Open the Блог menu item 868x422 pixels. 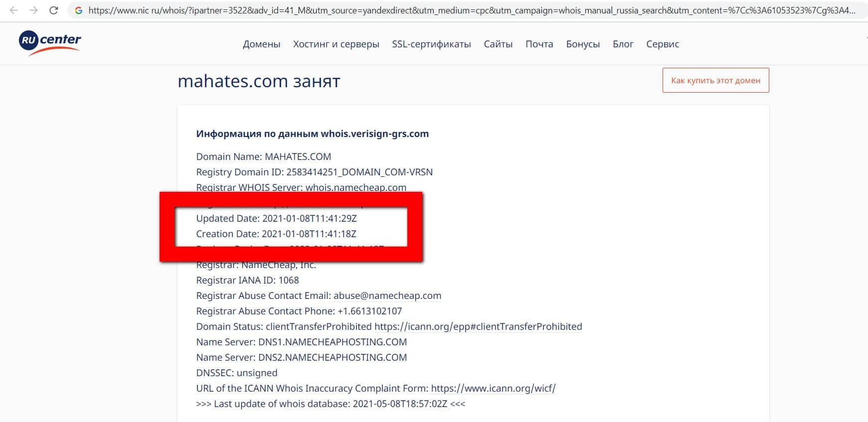tap(623, 44)
